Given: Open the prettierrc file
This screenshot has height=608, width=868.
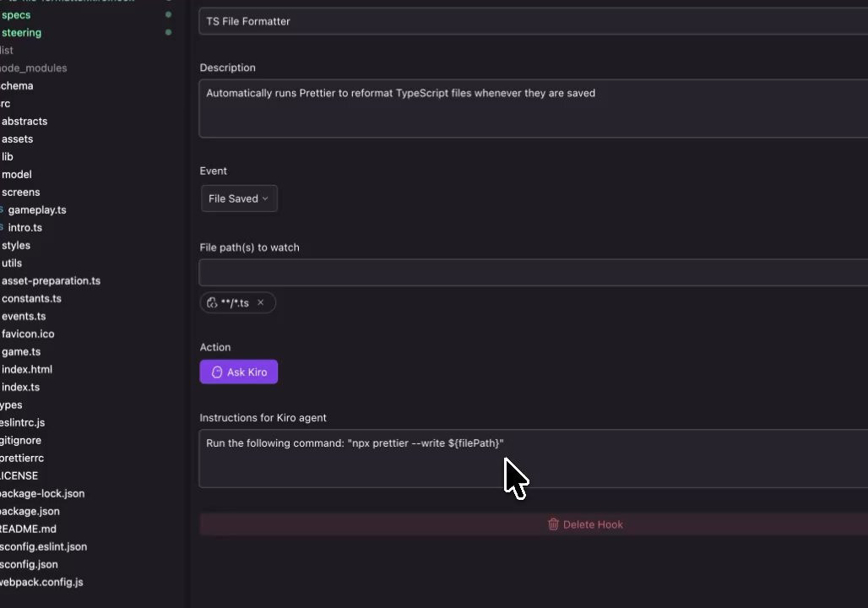Looking at the screenshot, I should 22,458.
